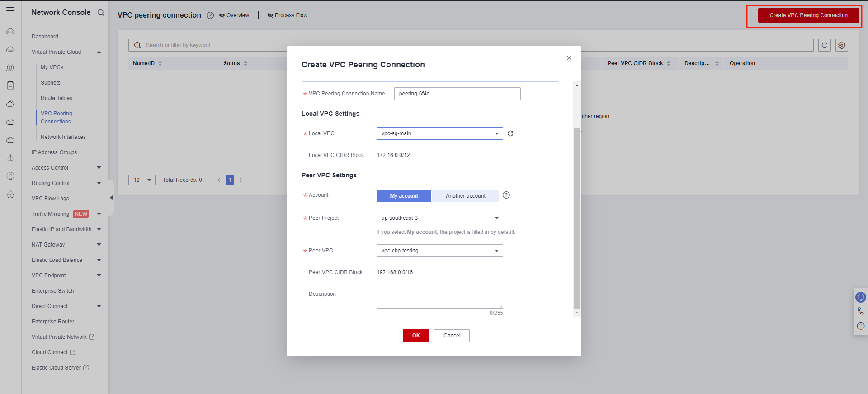
Task: Go to Subnets in the sidebar
Action: [x=51, y=83]
